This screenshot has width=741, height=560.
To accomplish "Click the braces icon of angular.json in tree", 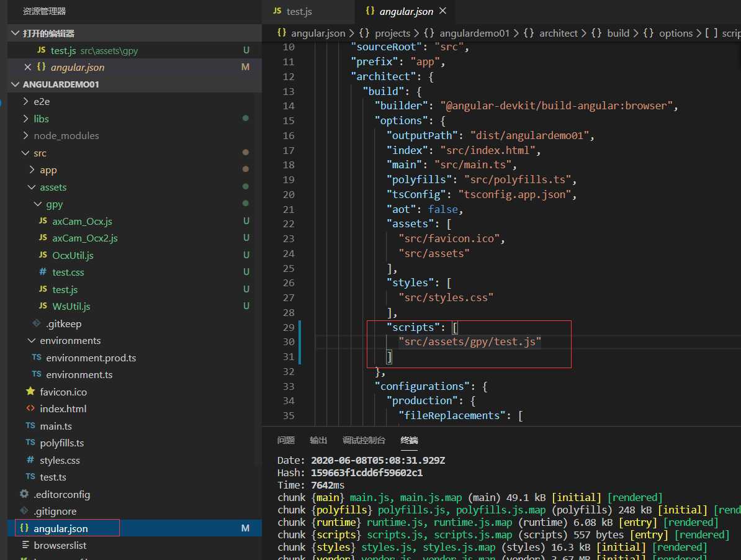I will tap(24, 528).
